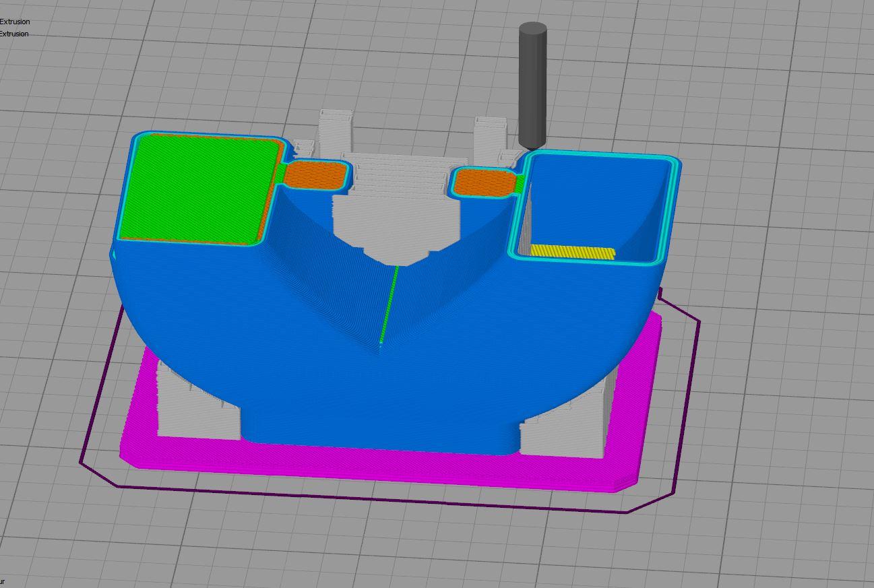
Task: Click the first Extrusion legend label
Action: point(14,22)
